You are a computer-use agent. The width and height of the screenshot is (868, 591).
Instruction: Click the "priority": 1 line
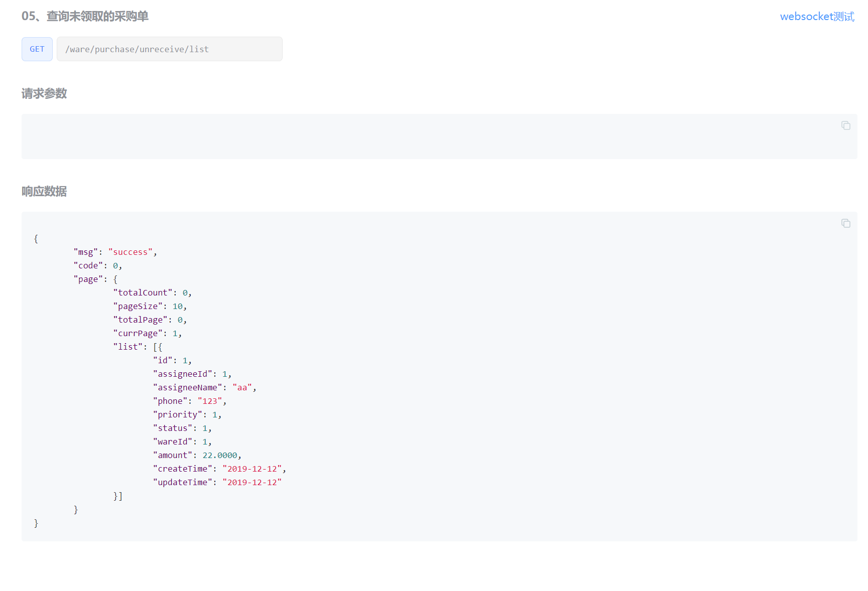click(187, 415)
